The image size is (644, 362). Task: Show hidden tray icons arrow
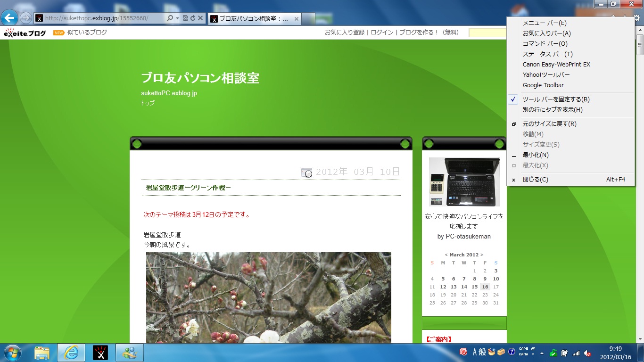pos(542,353)
